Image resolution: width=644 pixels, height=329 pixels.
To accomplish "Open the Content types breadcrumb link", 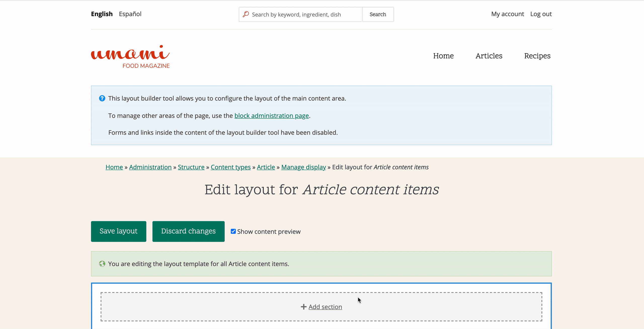I will pyautogui.click(x=230, y=167).
